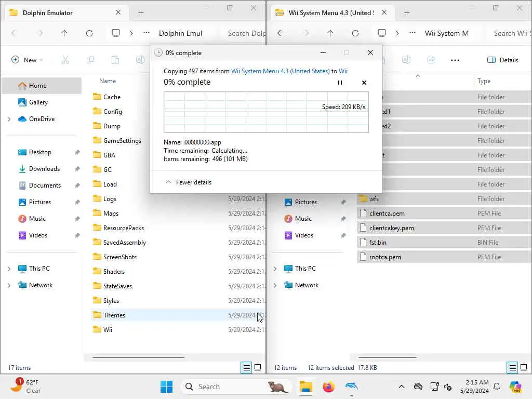This screenshot has width=532, height=399.
Task: Cancel the copy with the small X button
Action: [364, 83]
